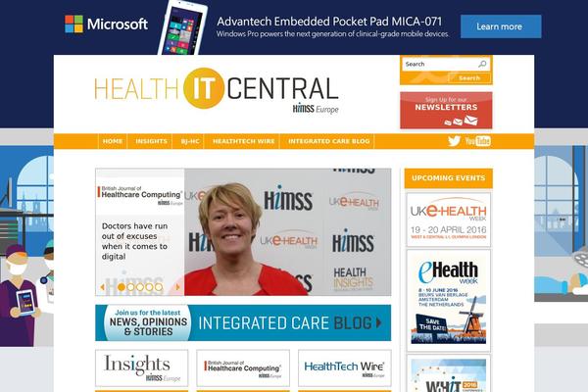Open the YouTube icon in navigation bar
Screen dimensions: 588x392
pyautogui.click(x=478, y=141)
